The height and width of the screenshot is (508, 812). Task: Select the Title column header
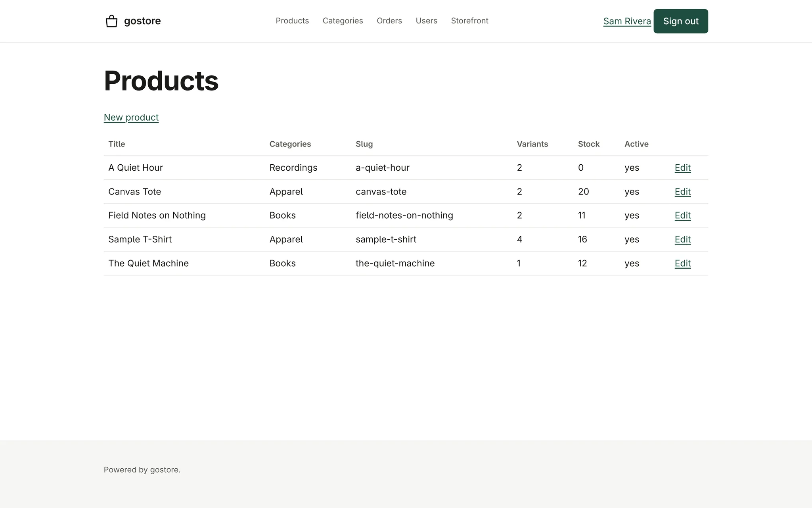pyautogui.click(x=117, y=144)
